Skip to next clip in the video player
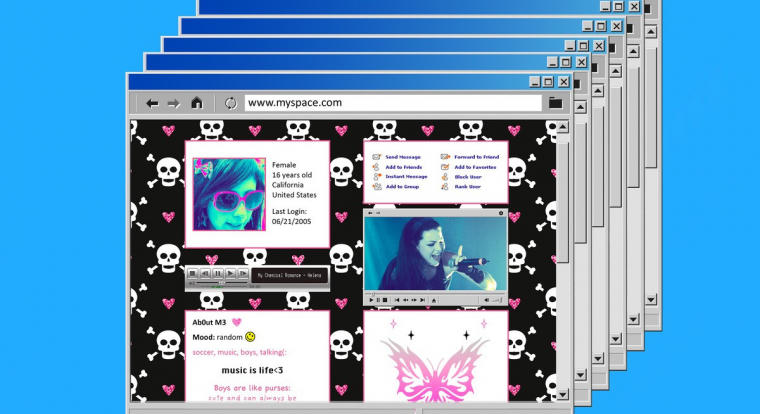760x414 pixels. pos(422,300)
